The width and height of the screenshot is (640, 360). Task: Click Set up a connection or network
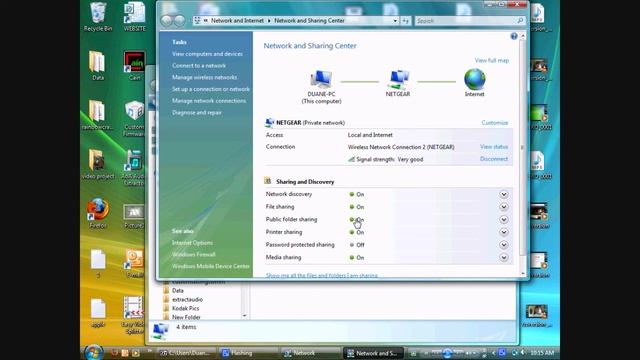point(211,89)
